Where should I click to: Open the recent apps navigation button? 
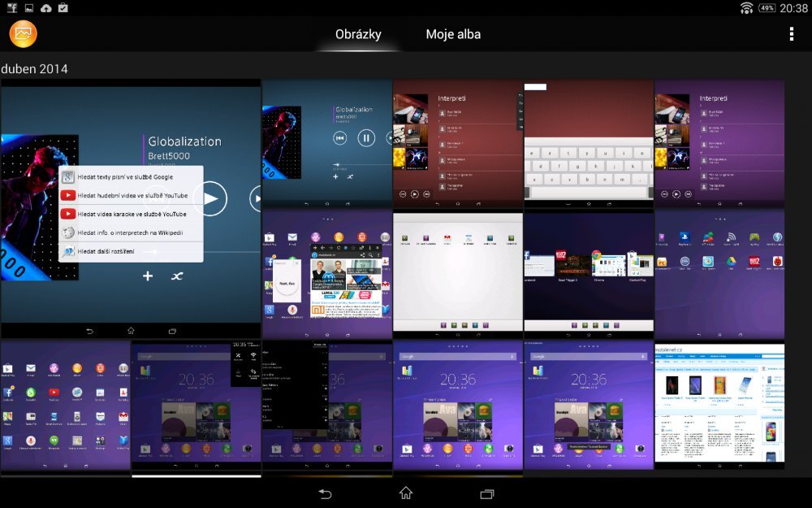click(x=488, y=493)
